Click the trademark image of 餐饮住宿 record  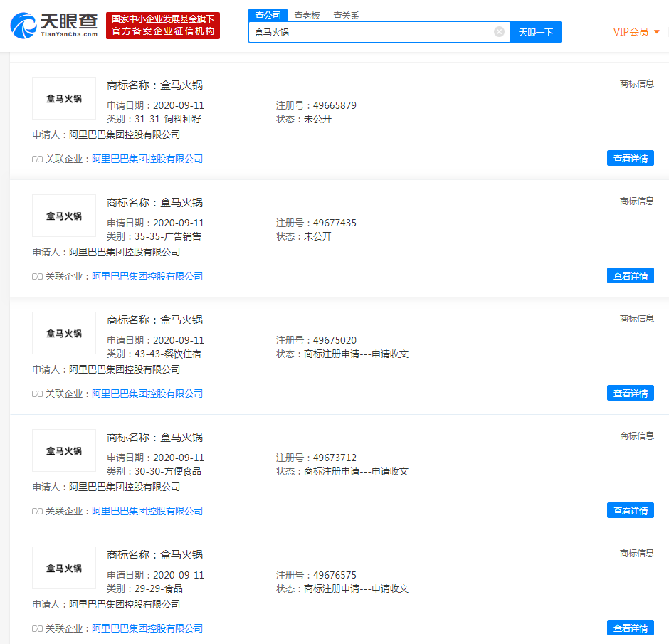63,333
